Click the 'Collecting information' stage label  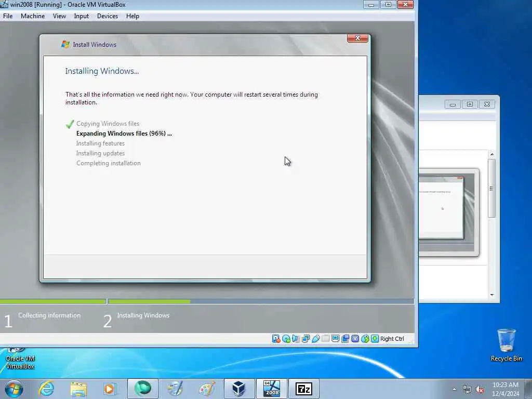49,315
